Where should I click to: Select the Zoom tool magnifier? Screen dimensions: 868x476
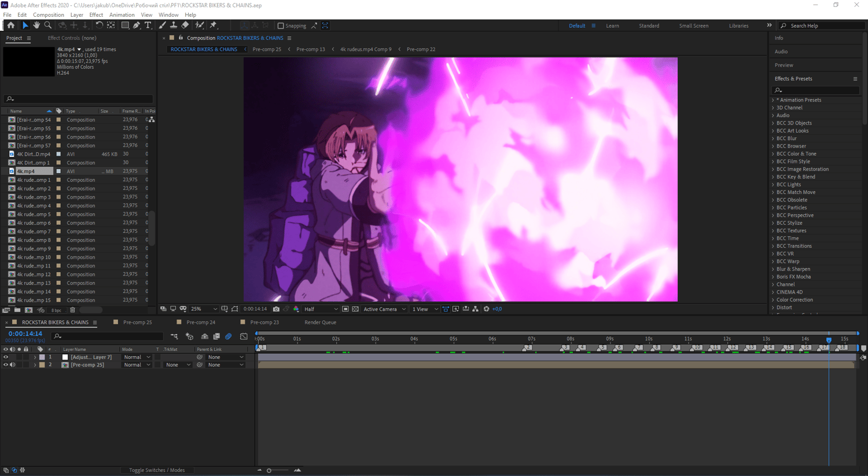tap(48, 25)
